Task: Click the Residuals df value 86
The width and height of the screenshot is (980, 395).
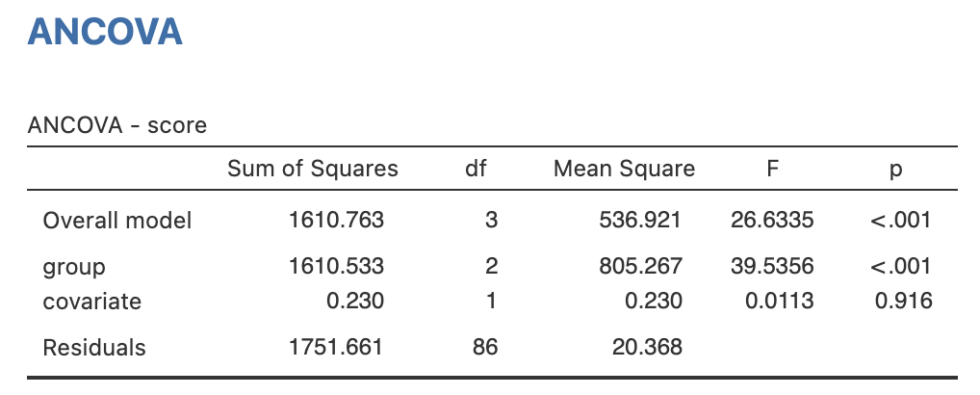Action: pyautogui.click(x=485, y=348)
